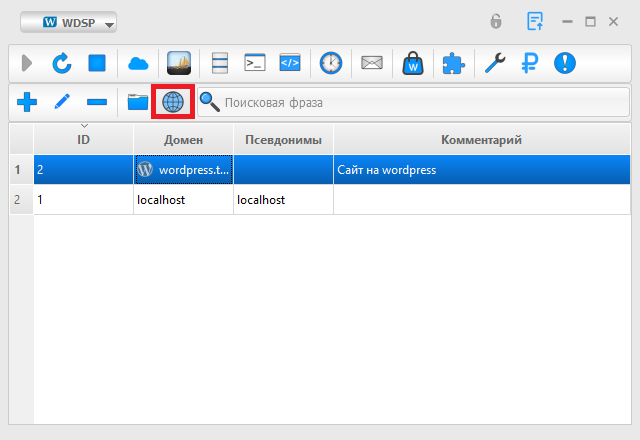The height and width of the screenshot is (440, 640).
Task: Click ID cell with value 2
Action: pos(83,169)
